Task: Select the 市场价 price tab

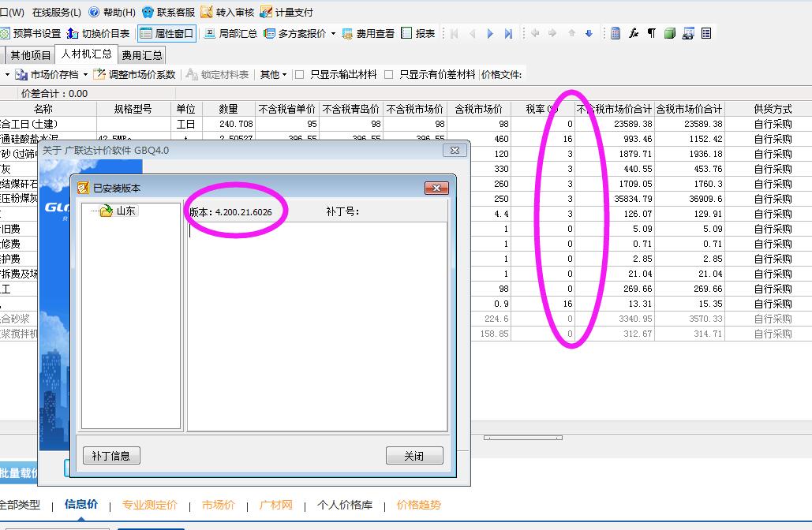Action: point(218,505)
